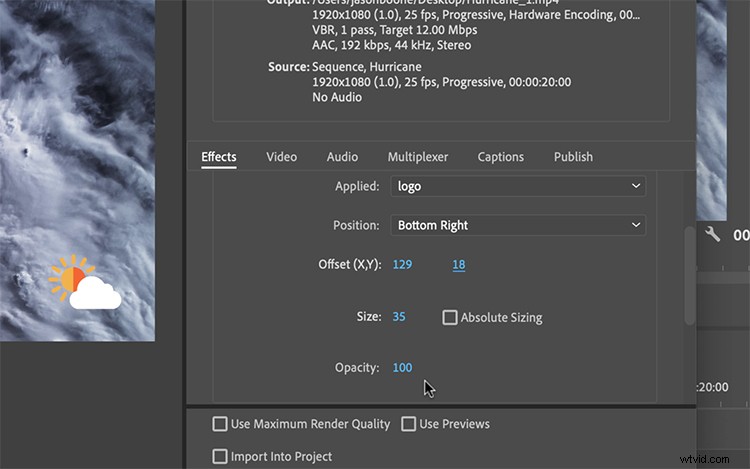750x469 pixels.
Task: Click the wrench settings icon
Action: click(x=712, y=234)
